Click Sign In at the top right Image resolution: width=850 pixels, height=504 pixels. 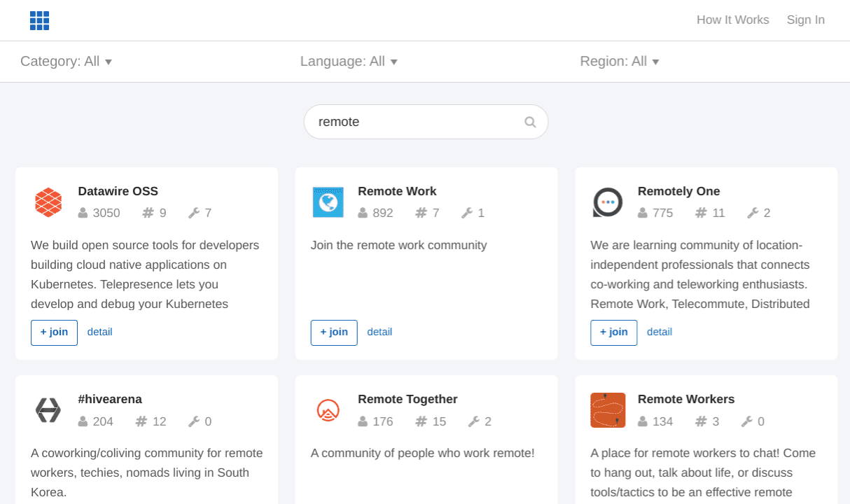pos(805,20)
